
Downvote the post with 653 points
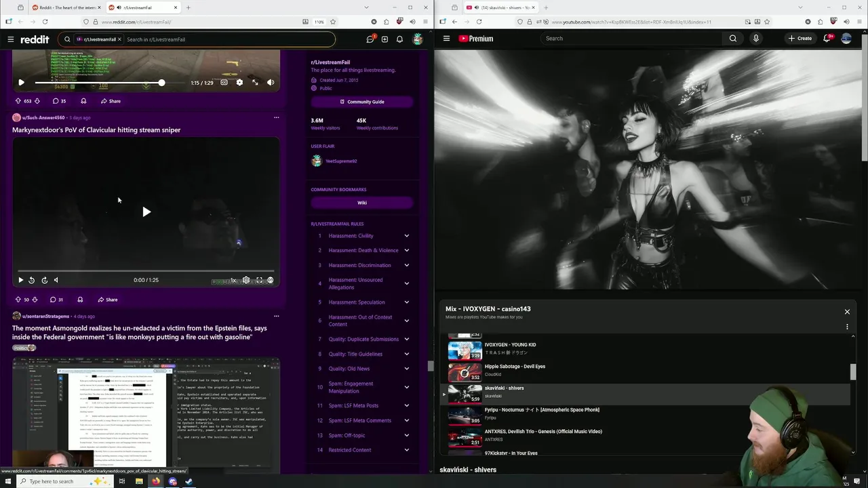pos(37,101)
